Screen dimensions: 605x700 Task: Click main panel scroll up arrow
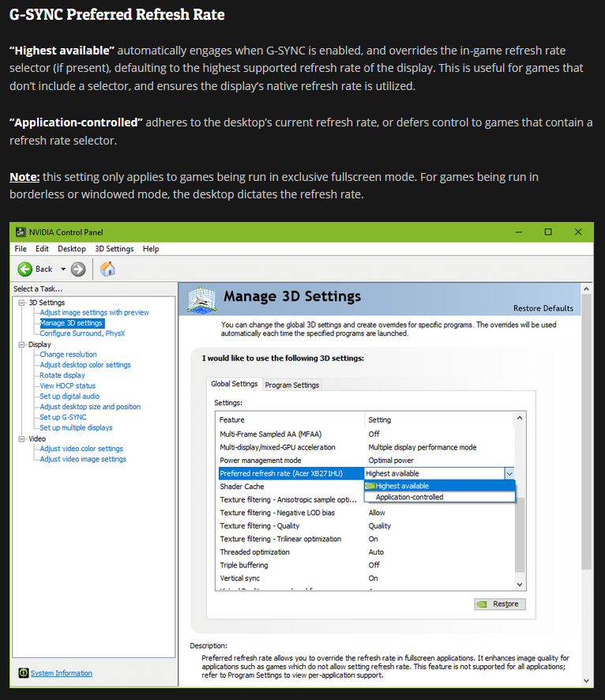[586, 289]
